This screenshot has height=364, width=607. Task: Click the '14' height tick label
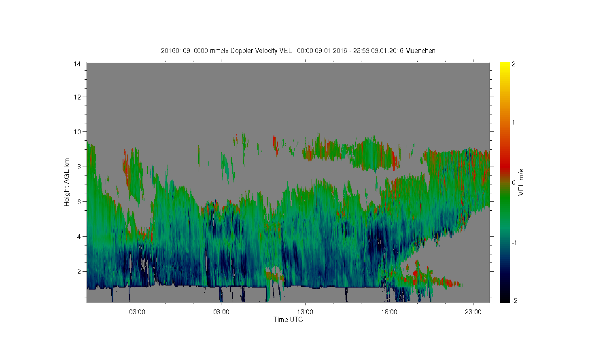pyautogui.click(x=77, y=64)
